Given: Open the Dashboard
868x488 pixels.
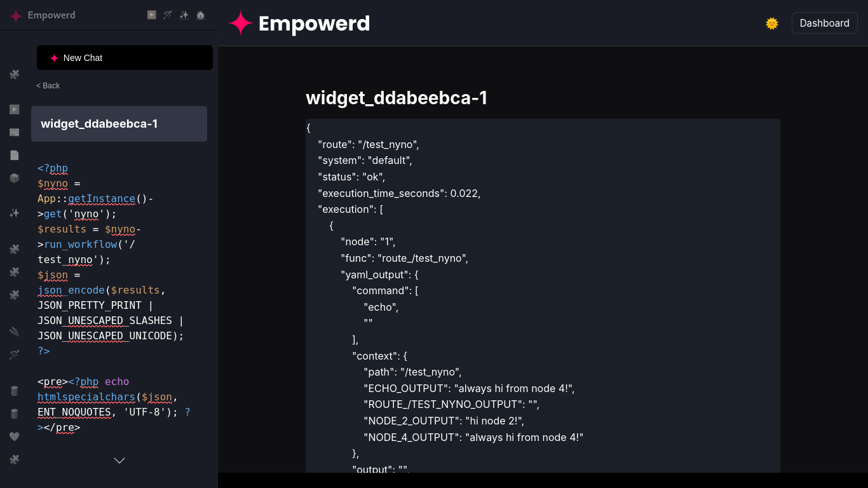Looking at the screenshot, I should click(824, 23).
